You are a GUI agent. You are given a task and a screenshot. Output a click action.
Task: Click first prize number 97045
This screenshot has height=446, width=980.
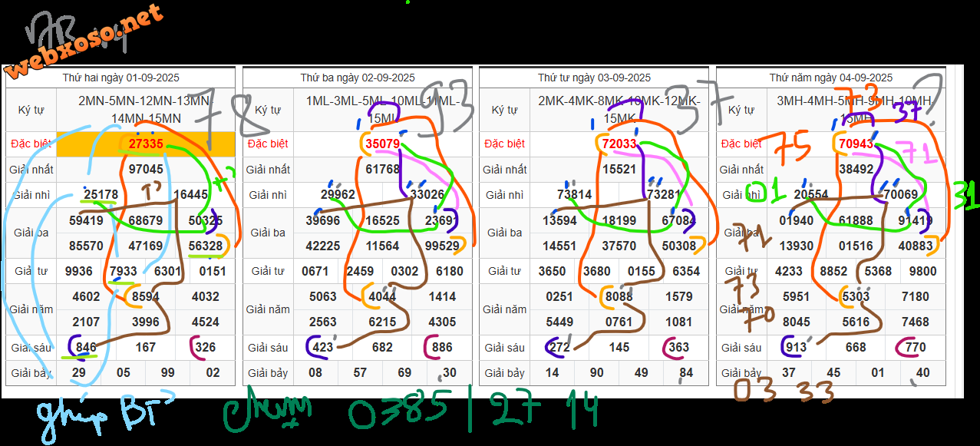(146, 169)
